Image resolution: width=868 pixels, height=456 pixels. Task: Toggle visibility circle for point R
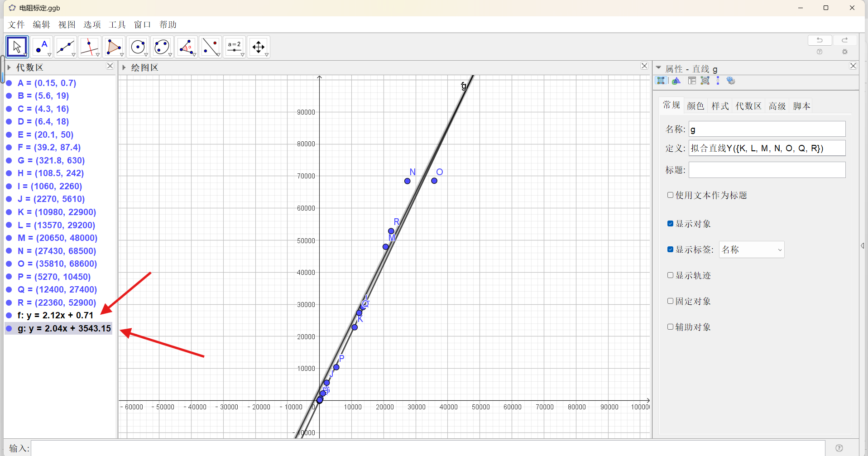coord(9,303)
